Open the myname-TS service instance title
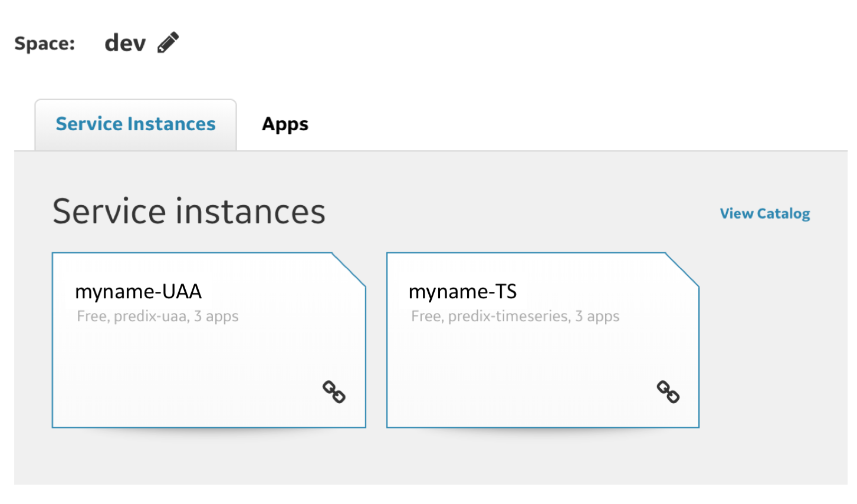Viewport: 857px width, 504px height. point(462,292)
